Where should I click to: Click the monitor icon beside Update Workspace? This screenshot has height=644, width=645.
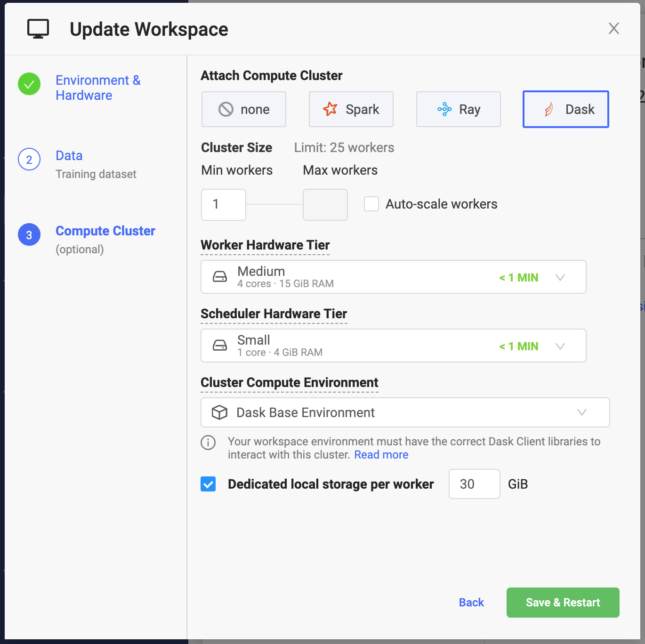pyautogui.click(x=38, y=29)
